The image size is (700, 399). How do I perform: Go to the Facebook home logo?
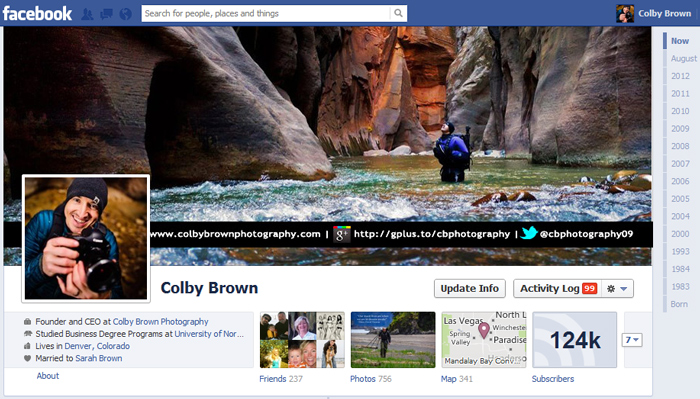pyautogui.click(x=37, y=13)
